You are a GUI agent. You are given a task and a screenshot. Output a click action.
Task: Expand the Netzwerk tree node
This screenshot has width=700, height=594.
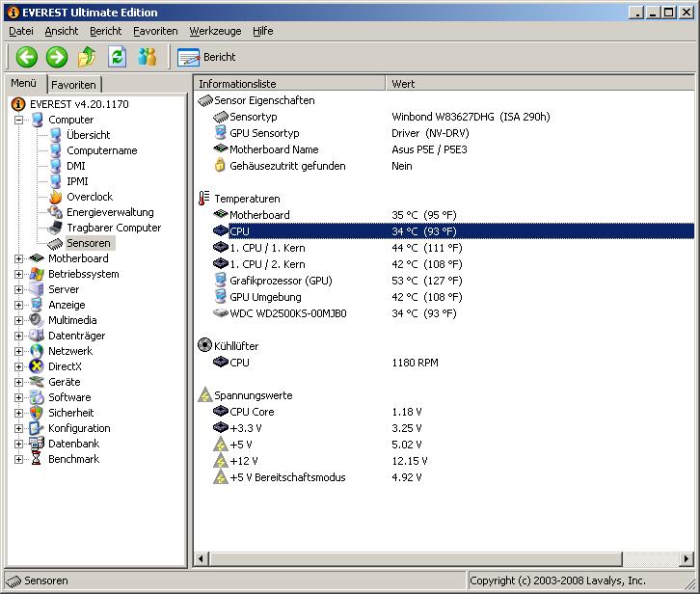click(18, 351)
